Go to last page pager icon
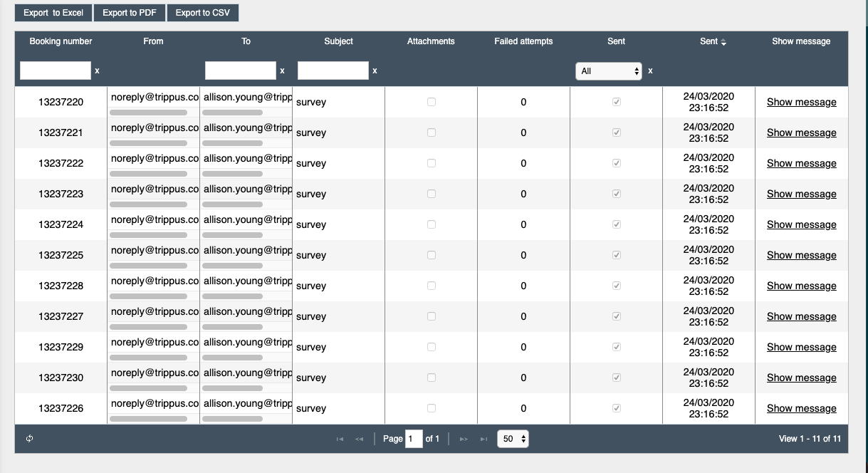This screenshot has height=473, width=868. click(483, 439)
